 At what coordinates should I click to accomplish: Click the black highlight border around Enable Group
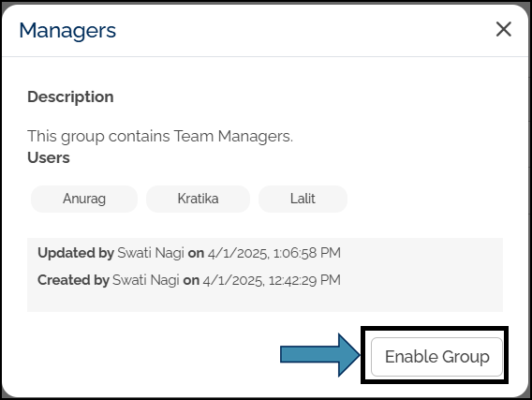point(435,329)
